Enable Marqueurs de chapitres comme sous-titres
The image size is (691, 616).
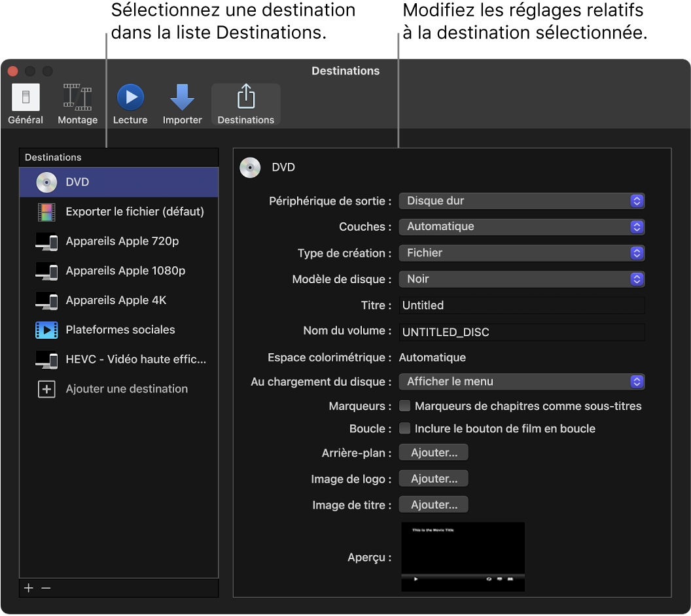pos(404,405)
